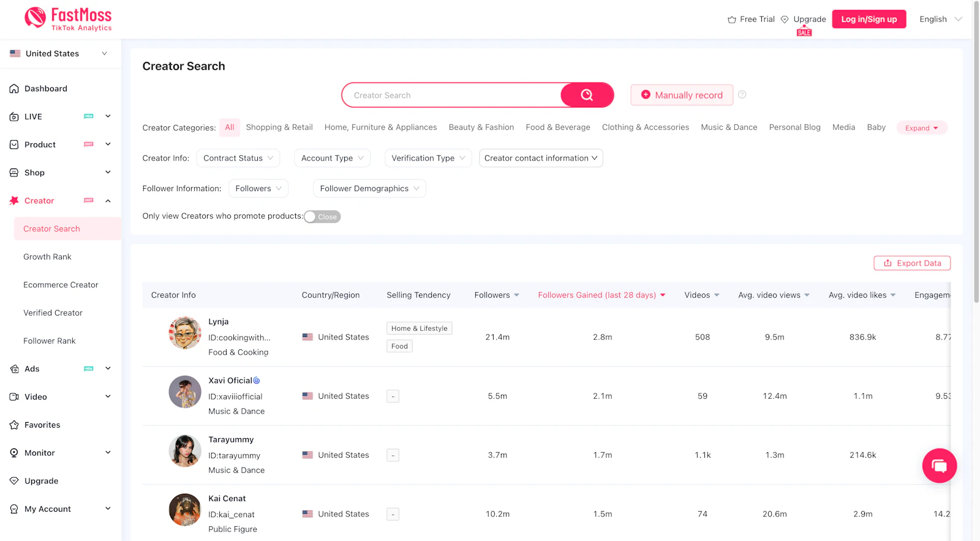Image resolution: width=980 pixels, height=541 pixels.
Task: Sort by Followers column arrow
Action: [x=516, y=295]
